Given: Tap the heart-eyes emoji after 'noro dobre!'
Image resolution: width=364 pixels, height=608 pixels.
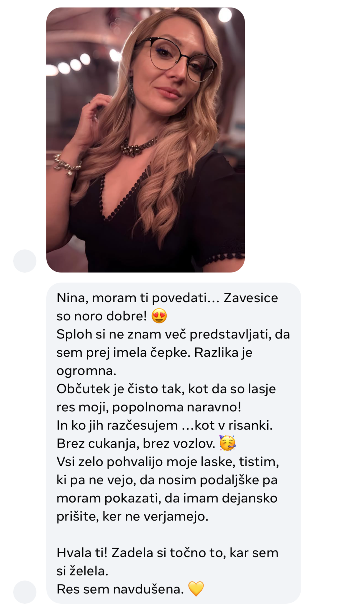Looking at the screenshot, I should click(x=159, y=316).
